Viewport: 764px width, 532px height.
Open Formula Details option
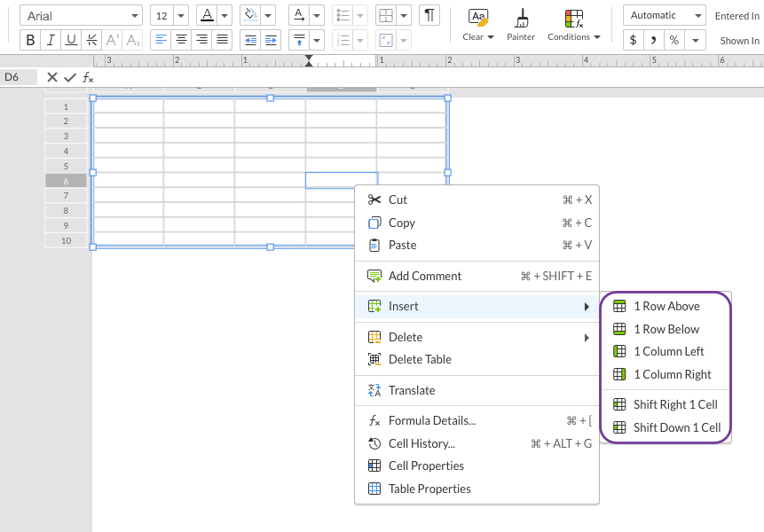tap(477, 420)
